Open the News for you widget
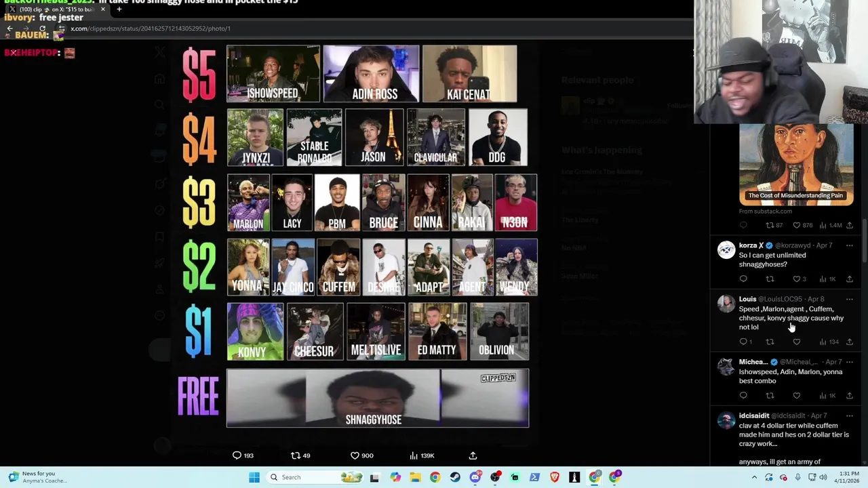Screen dimensions: 868x488 point(39,477)
